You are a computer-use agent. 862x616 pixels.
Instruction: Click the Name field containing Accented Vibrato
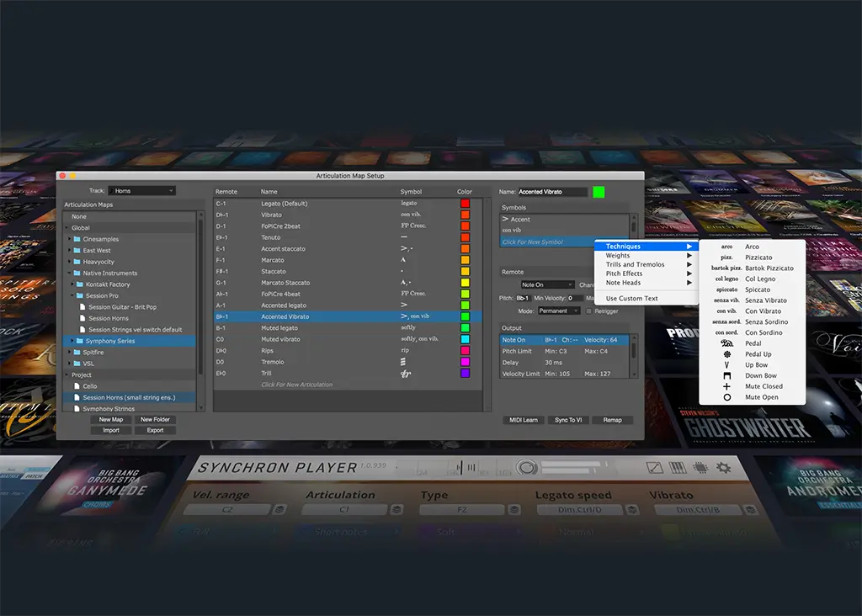pyautogui.click(x=552, y=192)
